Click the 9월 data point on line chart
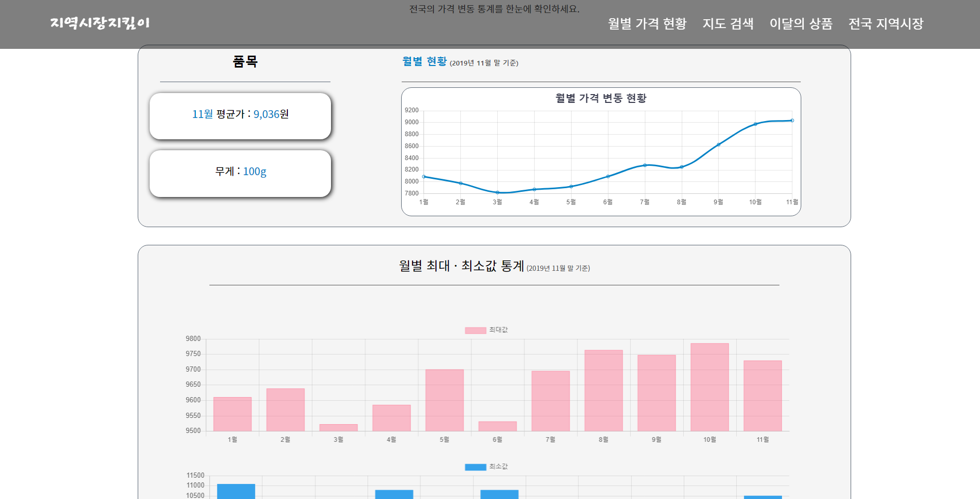Viewport: 980px width, 499px height. click(x=719, y=145)
